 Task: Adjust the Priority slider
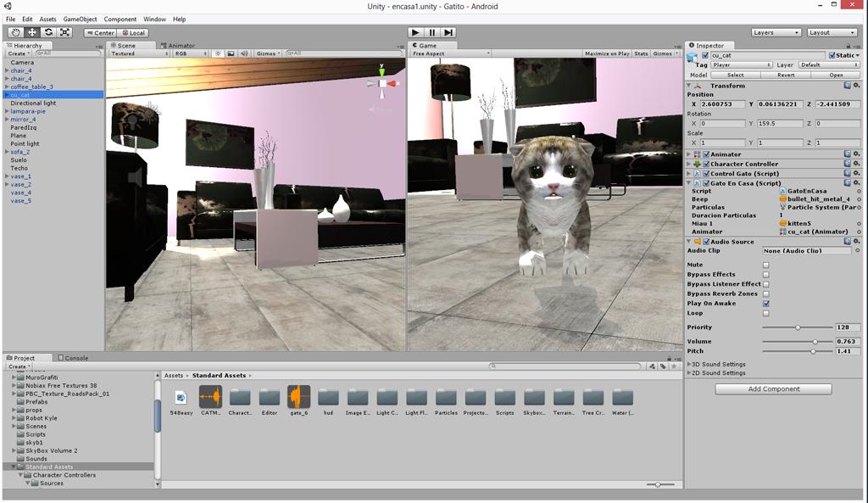[x=798, y=327]
